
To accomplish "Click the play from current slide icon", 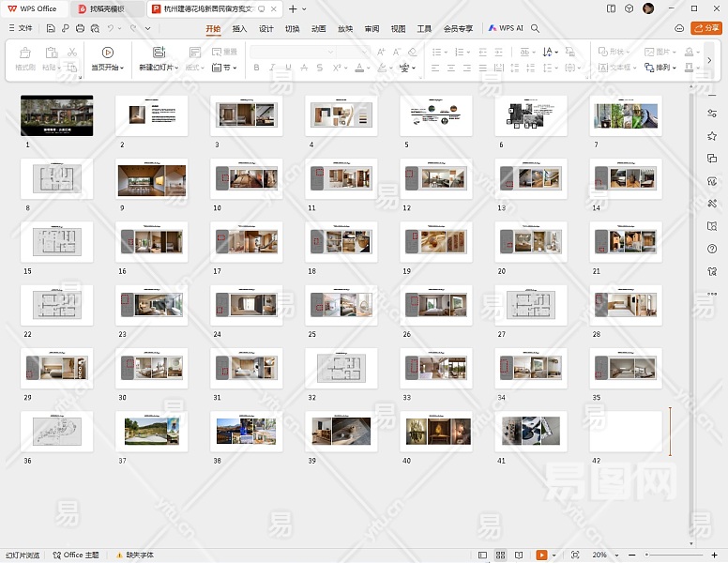I will 107,53.
